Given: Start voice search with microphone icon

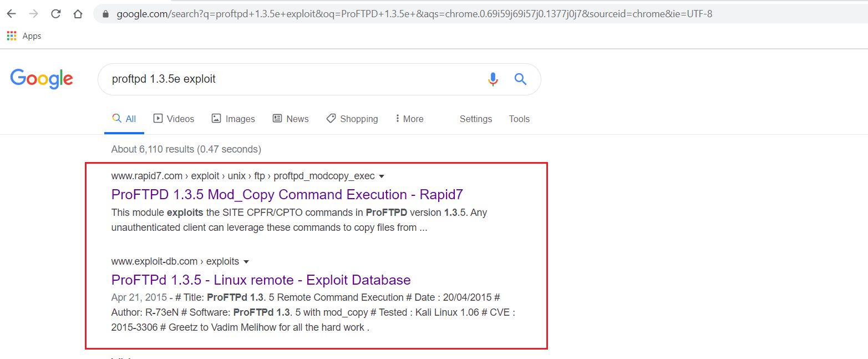Looking at the screenshot, I should [493, 79].
